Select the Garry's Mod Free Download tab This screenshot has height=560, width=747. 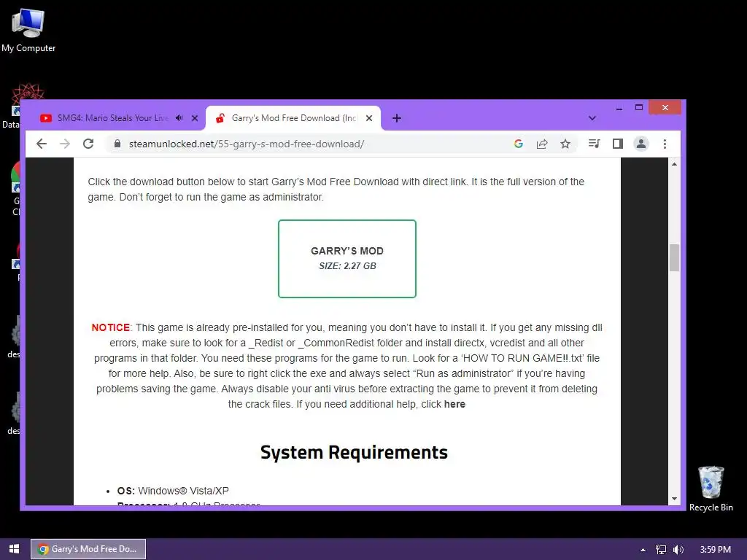pyautogui.click(x=293, y=118)
